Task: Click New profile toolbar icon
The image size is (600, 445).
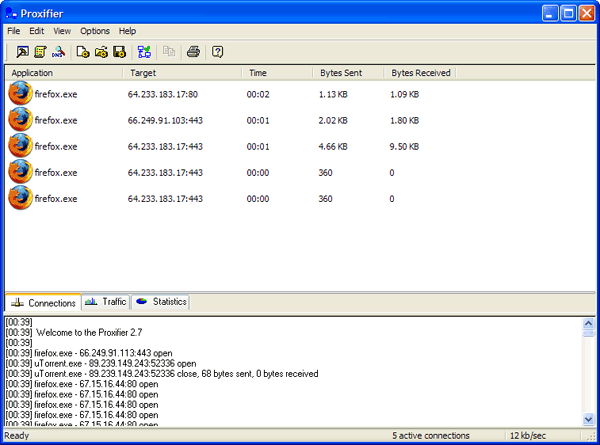Action: [83, 52]
